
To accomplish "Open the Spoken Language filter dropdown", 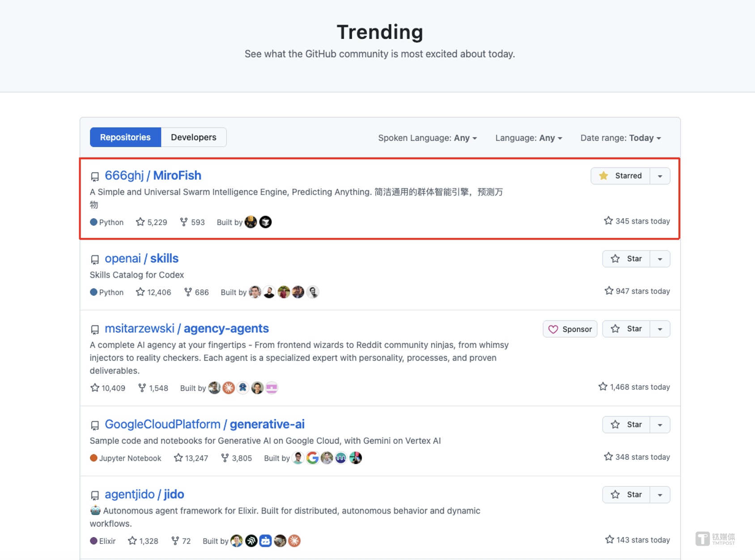I will pyautogui.click(x=427, y=138).
